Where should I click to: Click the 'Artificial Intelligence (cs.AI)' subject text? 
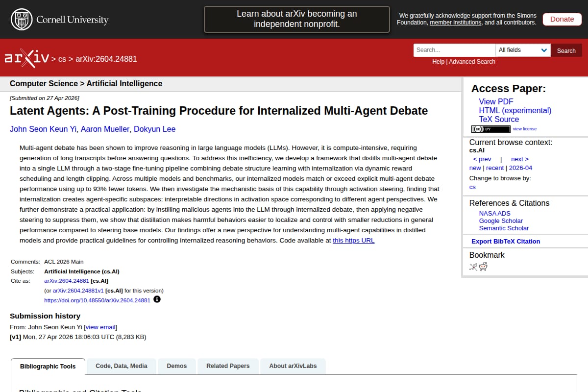pos(82,271)
